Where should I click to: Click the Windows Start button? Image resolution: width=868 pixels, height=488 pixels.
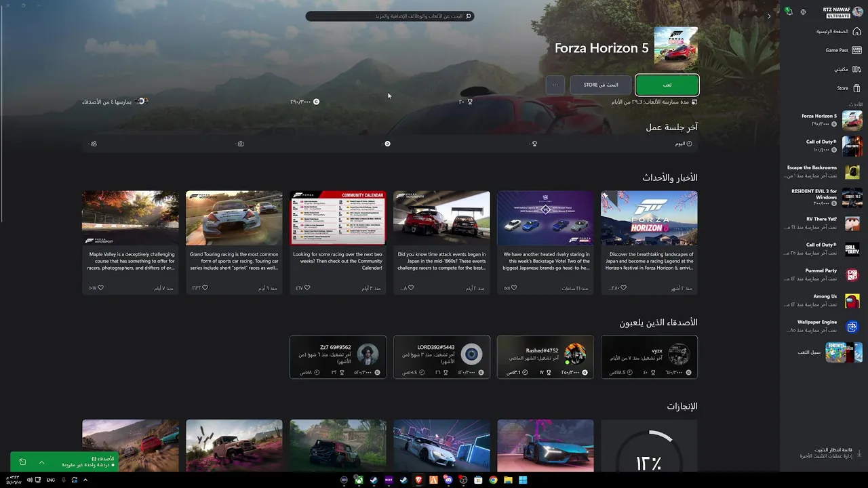[523, 480]
